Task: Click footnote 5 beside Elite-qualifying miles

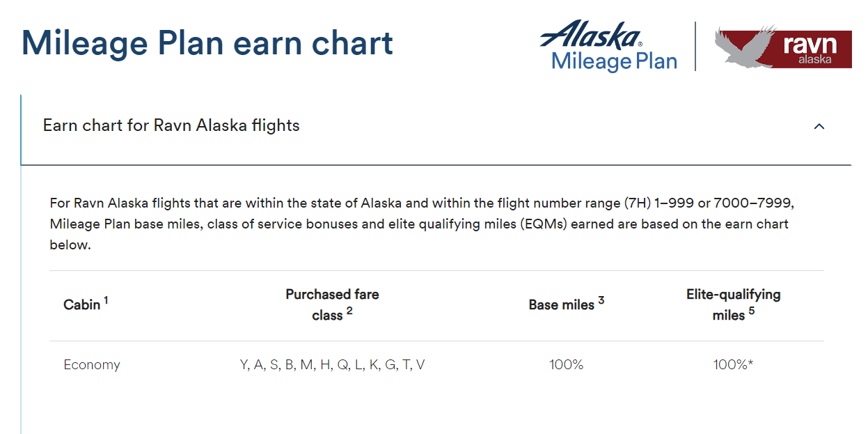Action: tap(752, 311)
